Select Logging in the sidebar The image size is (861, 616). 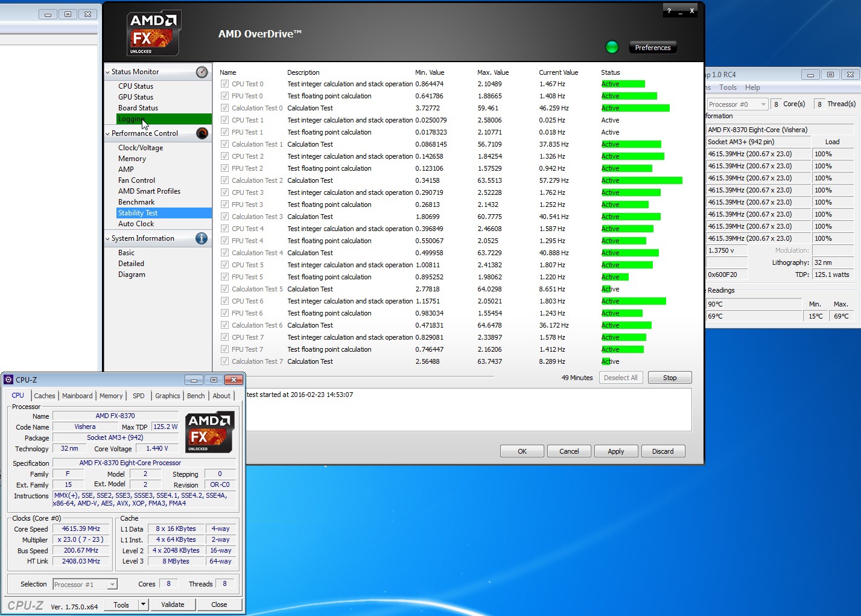(164, 119)
